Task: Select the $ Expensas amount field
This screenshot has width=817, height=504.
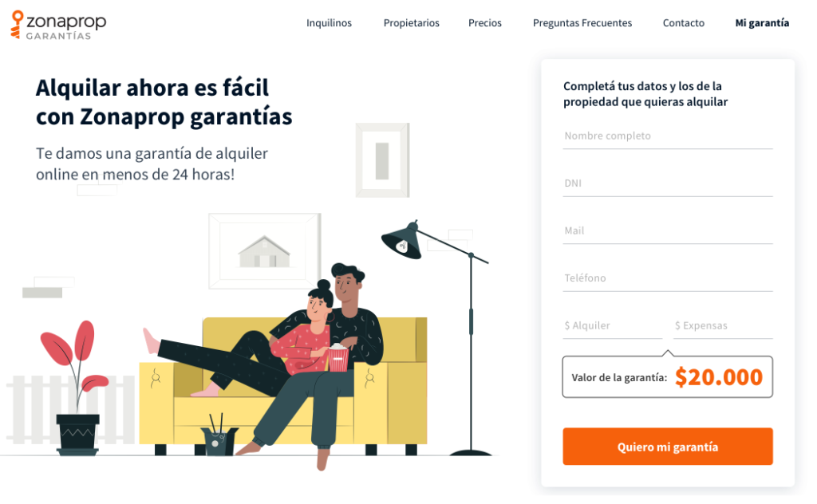Action: [x=723, y=326]
